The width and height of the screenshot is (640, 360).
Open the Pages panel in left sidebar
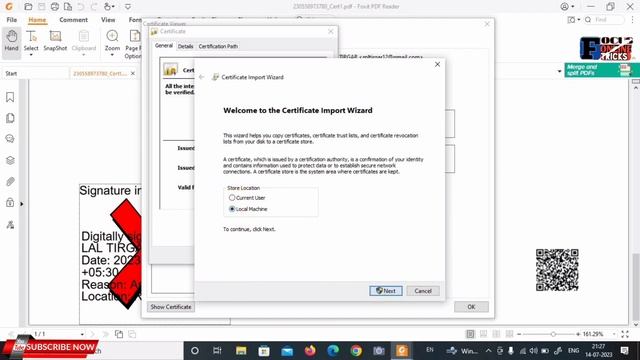tap(10, 118)
